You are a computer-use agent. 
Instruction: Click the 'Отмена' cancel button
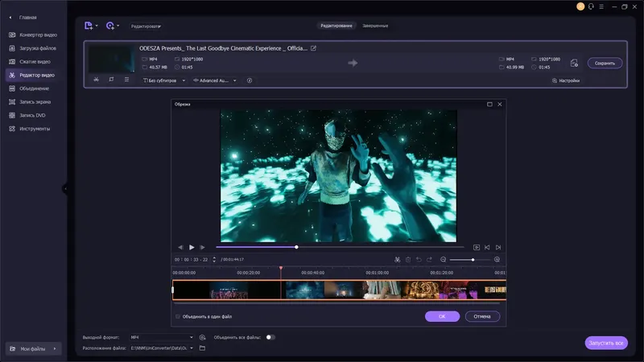click(482, 316)
